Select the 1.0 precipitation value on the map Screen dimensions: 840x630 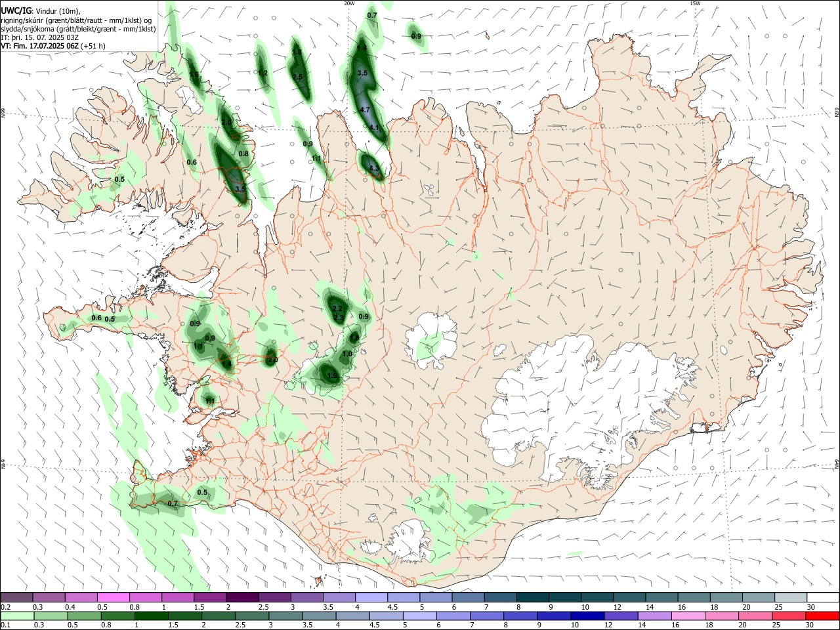[347, 354]
